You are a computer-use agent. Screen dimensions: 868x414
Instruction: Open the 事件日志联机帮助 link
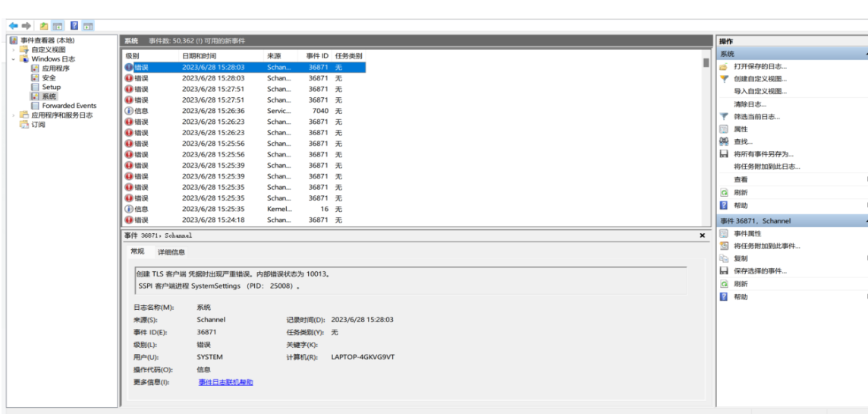225,382
